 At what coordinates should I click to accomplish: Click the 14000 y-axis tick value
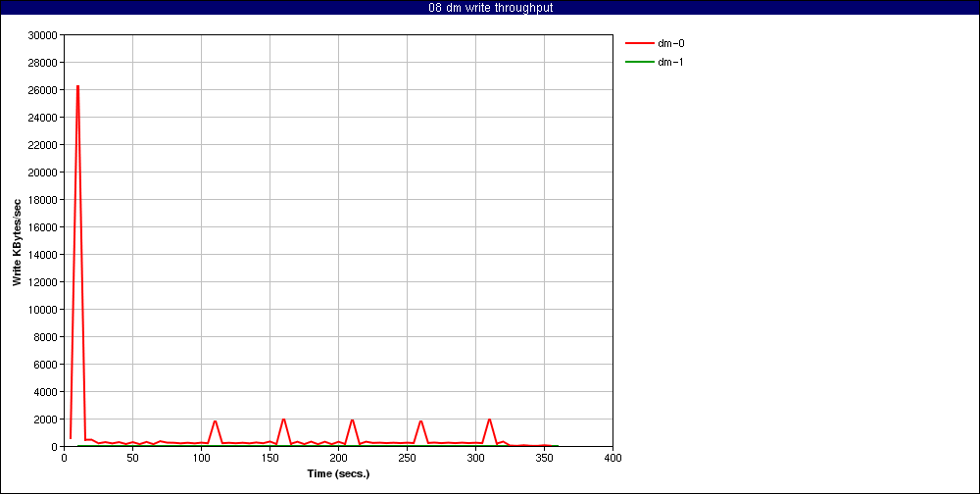pyautogui.click(x=43, y=255)
